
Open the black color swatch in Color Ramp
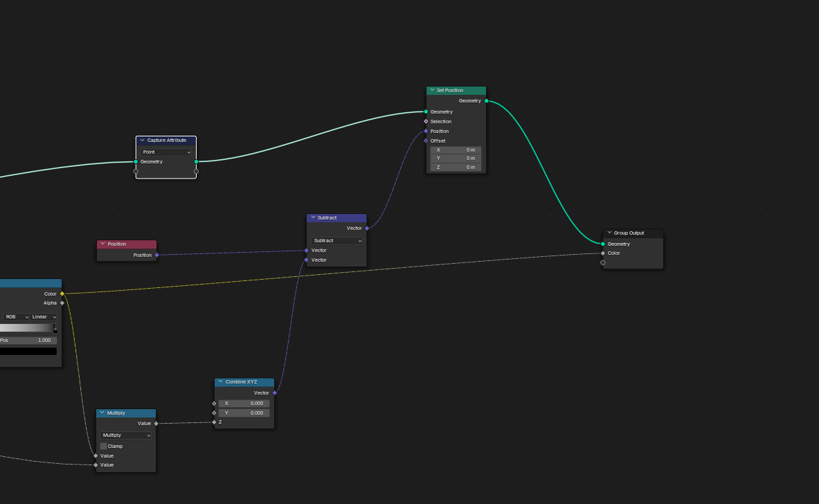click(x=28, y=352)
